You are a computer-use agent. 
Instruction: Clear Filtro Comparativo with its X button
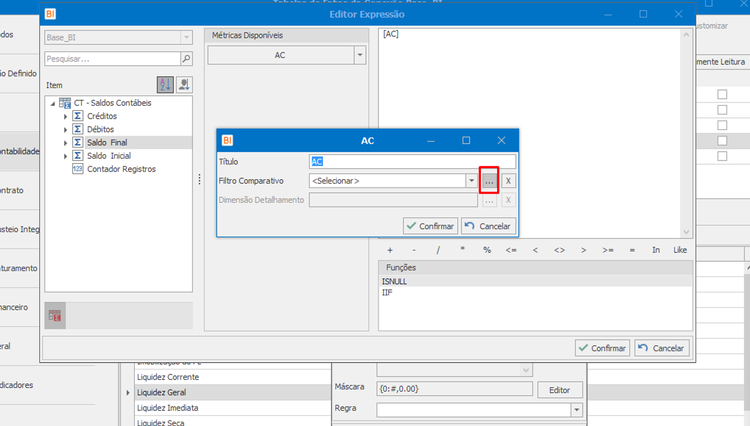508,181
